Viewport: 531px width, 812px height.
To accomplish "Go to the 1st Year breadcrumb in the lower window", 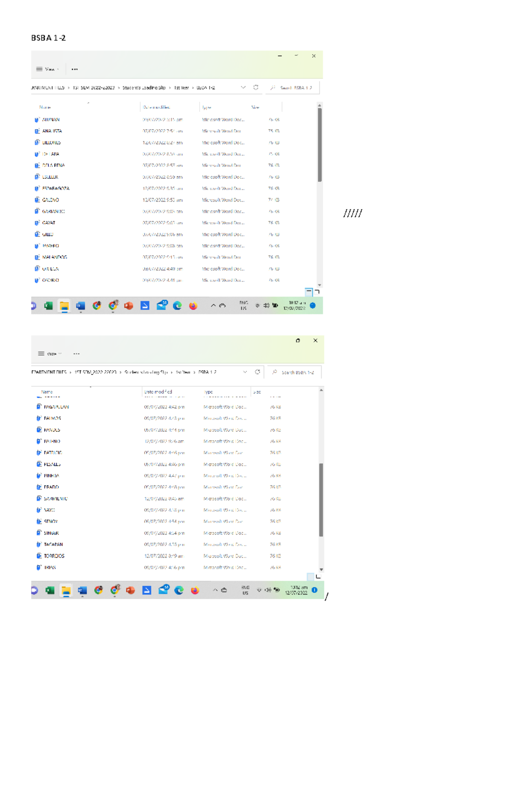I will click(183, 372).
